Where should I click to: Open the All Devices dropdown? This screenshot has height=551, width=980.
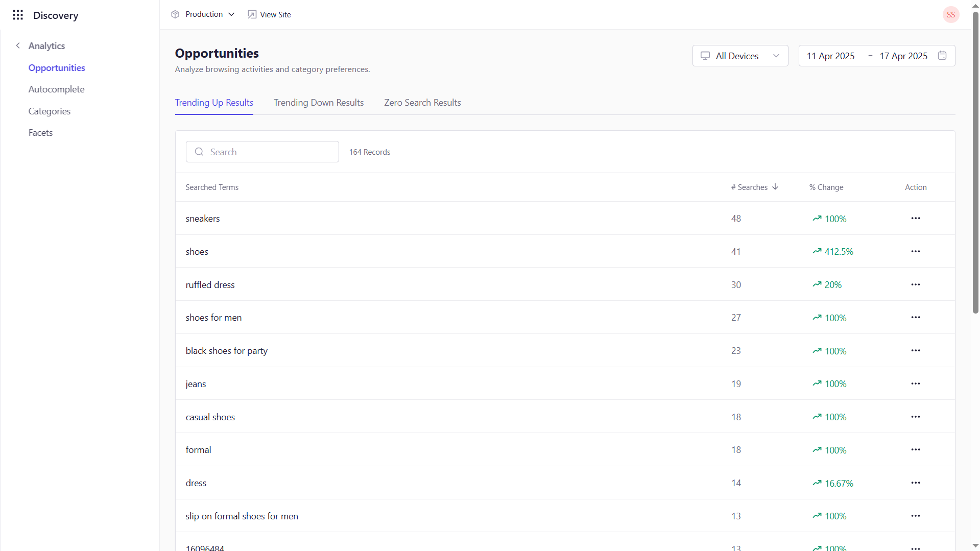740,56
